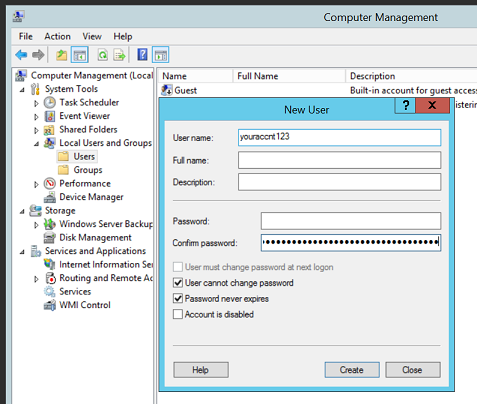Click the question mark dialog help button
This screenshot has height=404, width=477.
(x=405, y=106)
